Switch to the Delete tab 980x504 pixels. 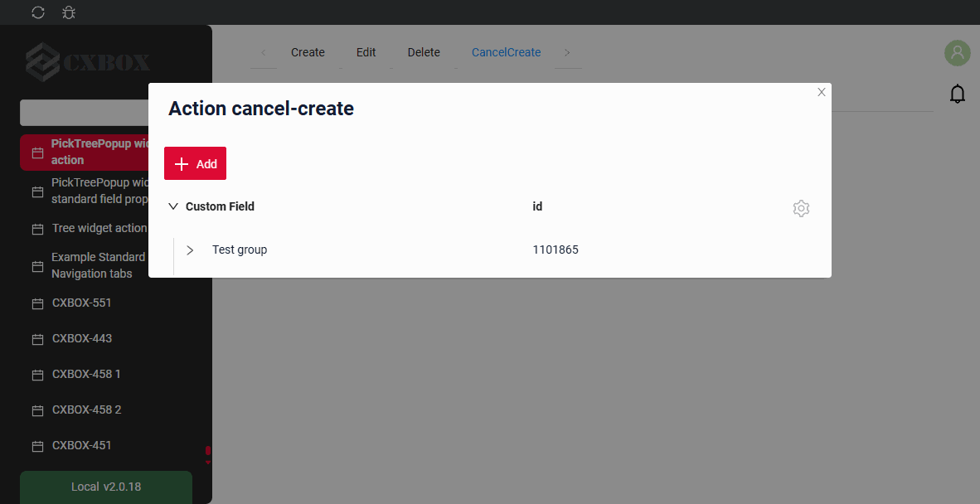point(424,52)
